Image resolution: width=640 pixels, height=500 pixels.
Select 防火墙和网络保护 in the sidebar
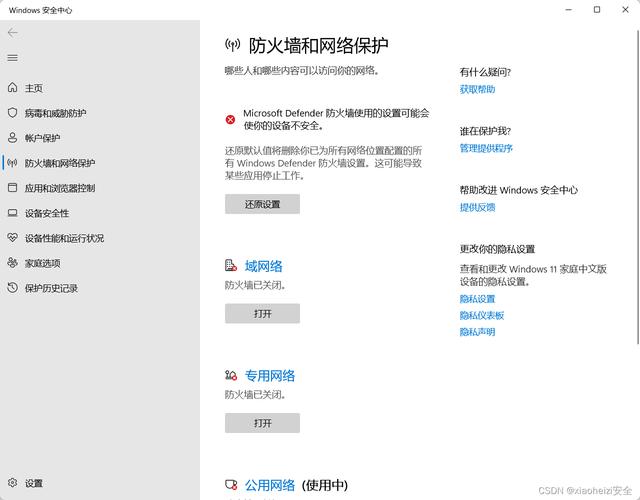coord(60,163)
